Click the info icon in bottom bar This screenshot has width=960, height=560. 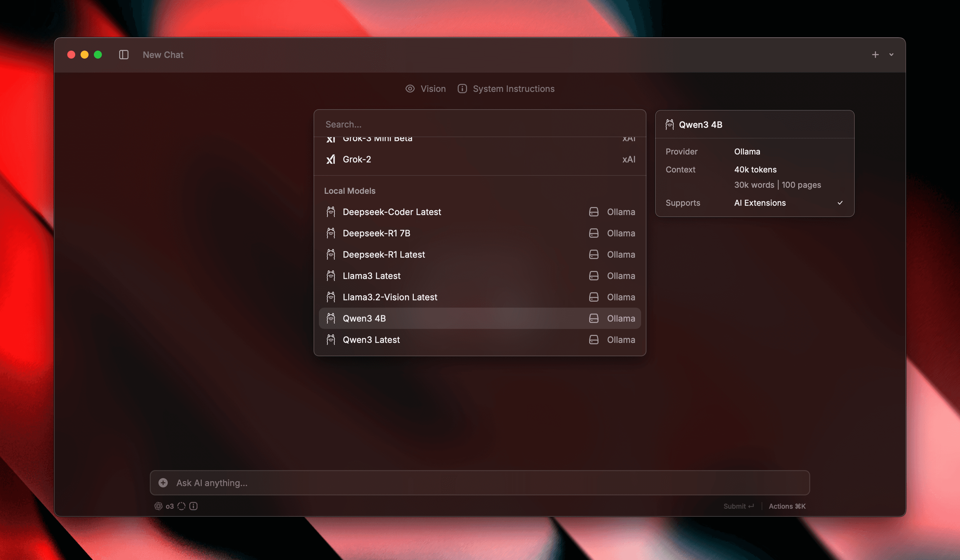click(x=193, y=506)
